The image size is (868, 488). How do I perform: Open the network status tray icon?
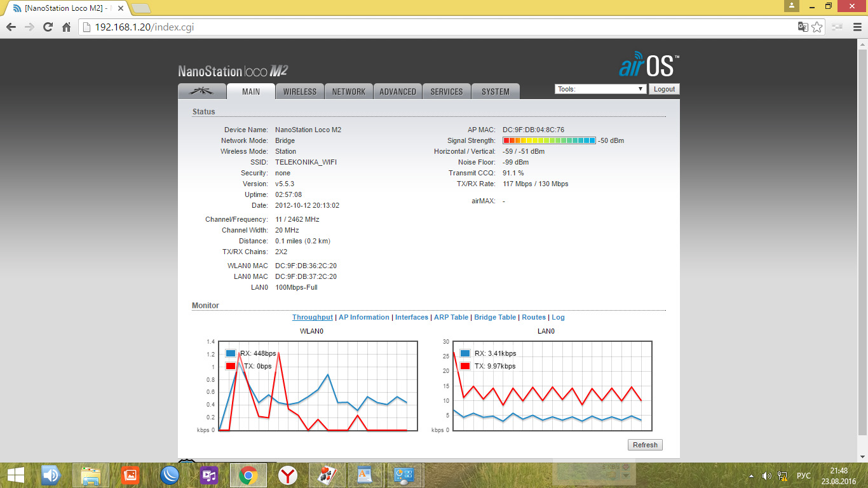click(x=783, y=475)
